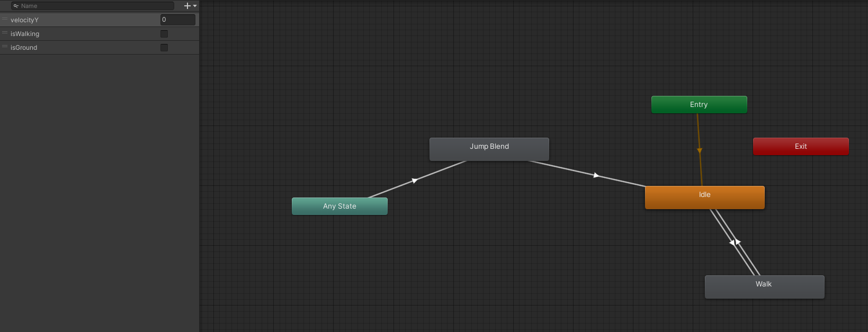Select the Exit state node
868x332 pixels.
(x=801, y=146)
